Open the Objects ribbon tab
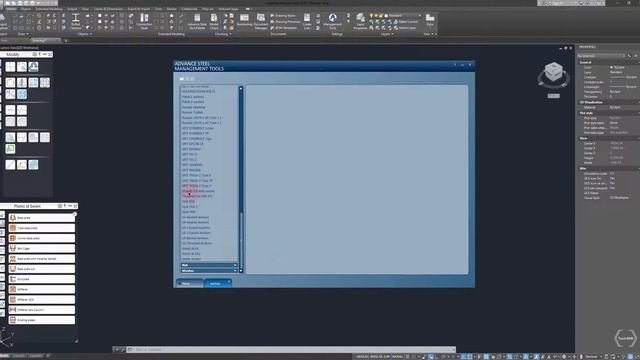Image resolution: width=640 pixels, height=360 pixels. point(25,9)
